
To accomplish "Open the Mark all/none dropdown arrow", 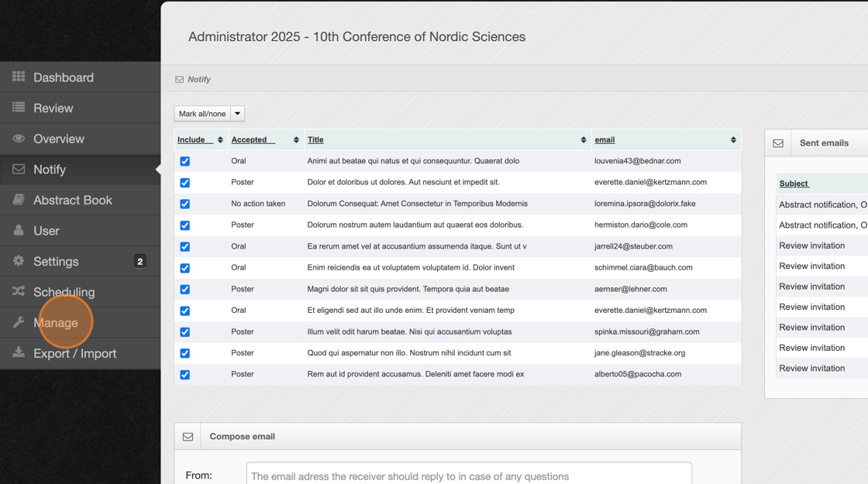I will point(238,114).
